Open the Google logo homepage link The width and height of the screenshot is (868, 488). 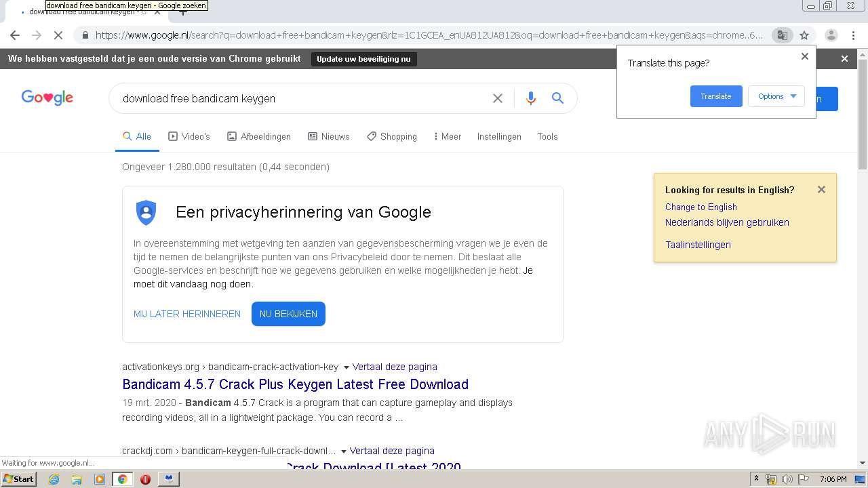pos(47,98)
